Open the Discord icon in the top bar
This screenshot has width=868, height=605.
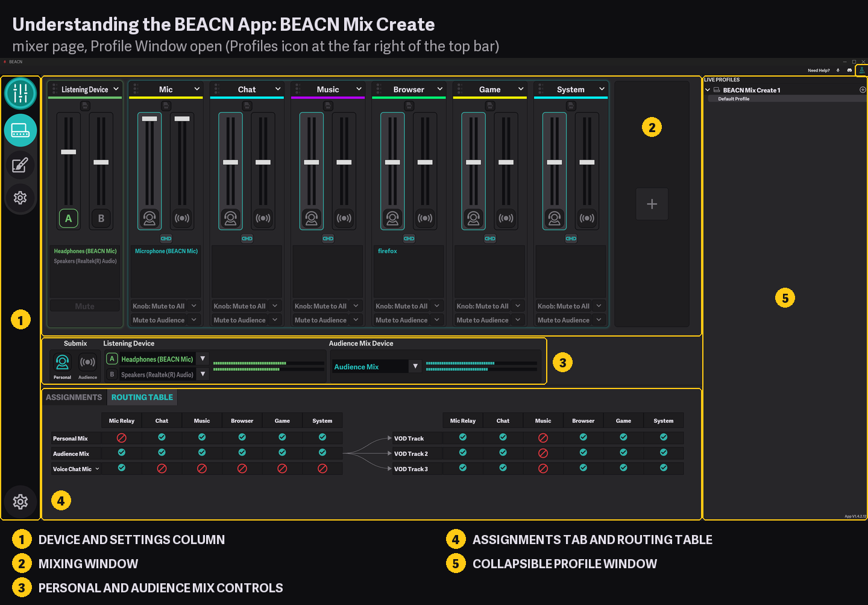[x=849, y=71]
